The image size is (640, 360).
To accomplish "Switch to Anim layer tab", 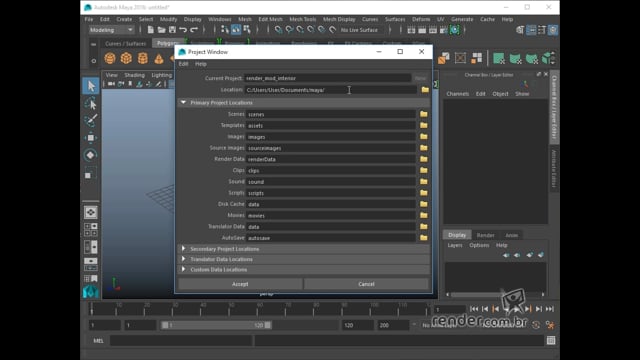I will click(511, 235).
